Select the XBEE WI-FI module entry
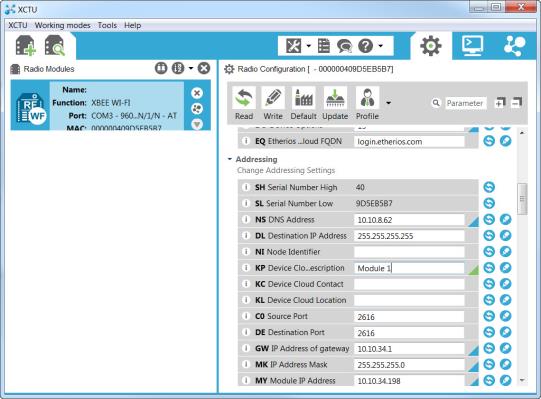Screen dimensions: 541x399 pos(110,105)
